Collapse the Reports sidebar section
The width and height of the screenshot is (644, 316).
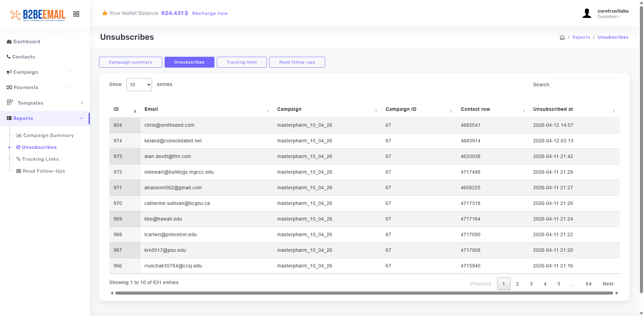point(45,118)
